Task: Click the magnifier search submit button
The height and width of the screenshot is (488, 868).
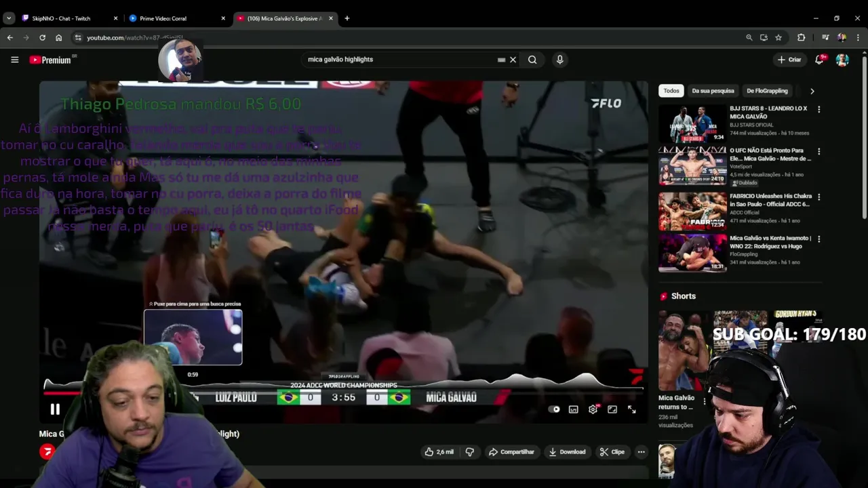Action: click(x=532, y=60)
